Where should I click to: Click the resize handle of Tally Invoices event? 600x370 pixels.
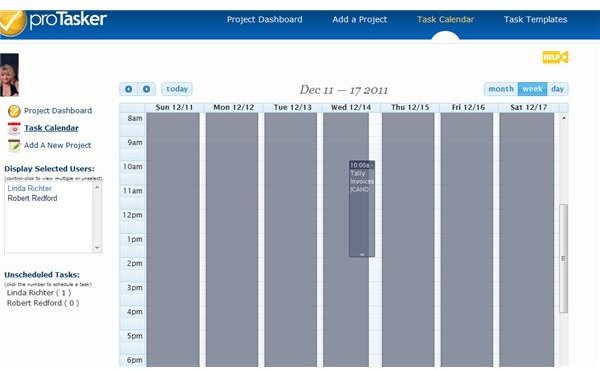(362, 254)
